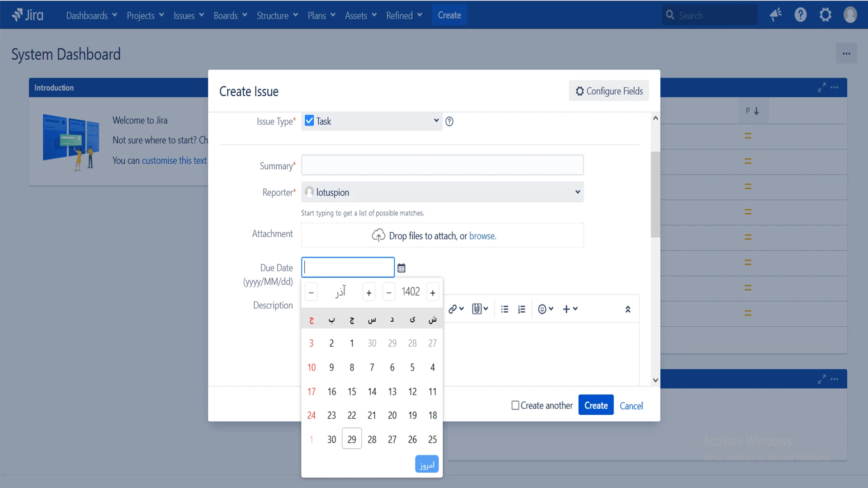The image size is (868, 488).
Task: Go to previous month in calendar
Action: pos(311,292)
